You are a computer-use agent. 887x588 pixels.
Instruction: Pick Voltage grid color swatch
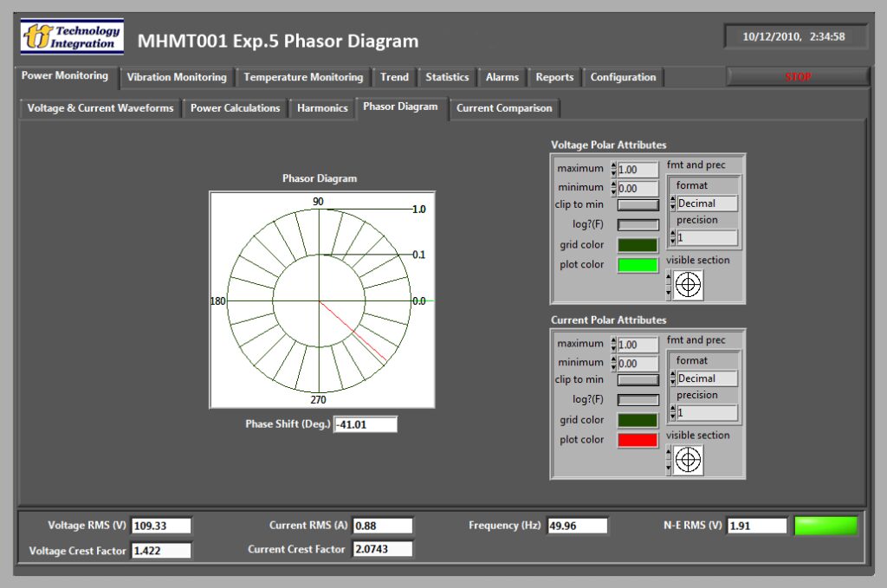click(x=638, y=245)
